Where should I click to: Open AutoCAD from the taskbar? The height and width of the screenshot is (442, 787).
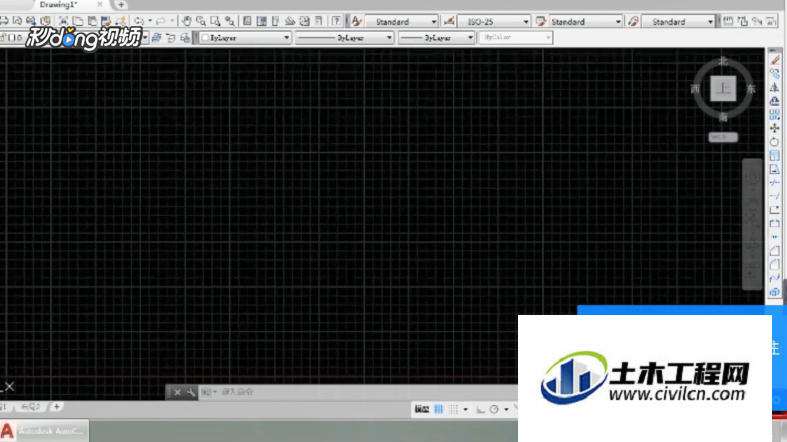44,431
